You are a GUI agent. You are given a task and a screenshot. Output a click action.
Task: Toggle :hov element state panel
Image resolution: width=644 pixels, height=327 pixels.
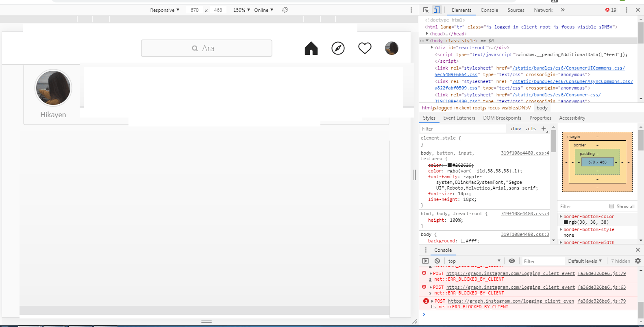516,129
